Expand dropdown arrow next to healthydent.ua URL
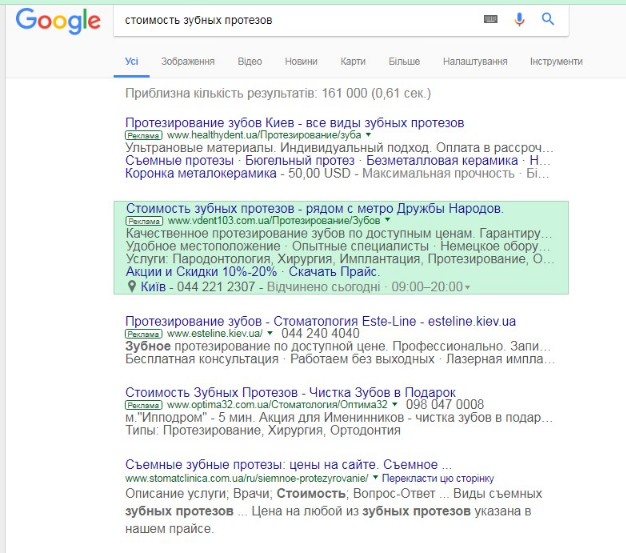The image size is (626, 553). point(368,135)
